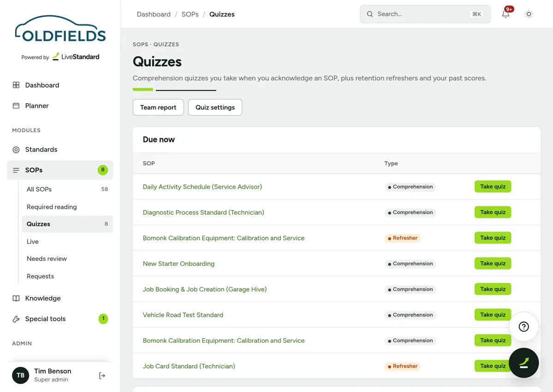553x392 pixels.
Task: Take quiz for Job Card Standard
Action: coord(493,366)
